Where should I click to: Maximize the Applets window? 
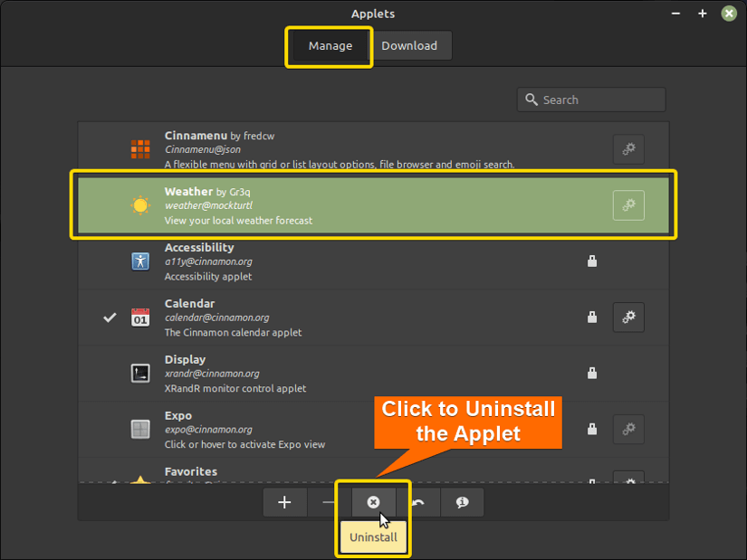pos(703,14)
